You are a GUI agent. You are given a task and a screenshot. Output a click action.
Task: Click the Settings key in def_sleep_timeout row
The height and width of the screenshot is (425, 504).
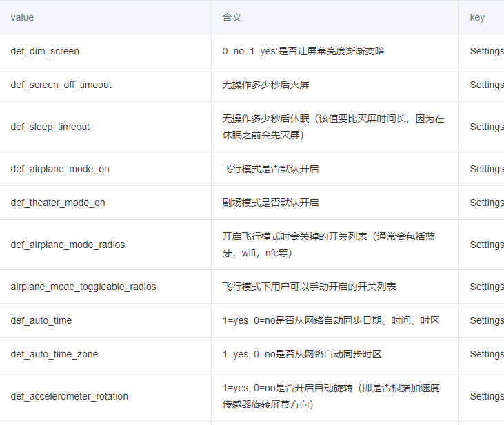[x=487, y=127]
